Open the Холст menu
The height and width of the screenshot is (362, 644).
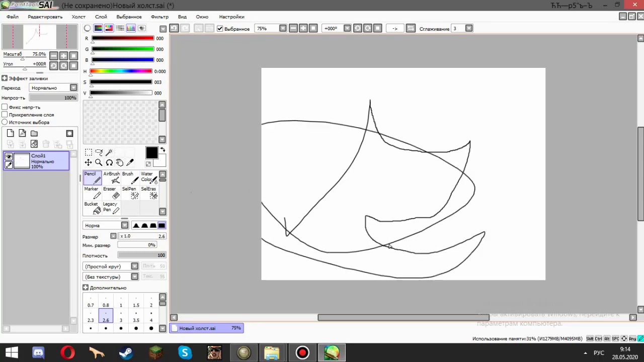pyautogui.click(x=78, y=17)
